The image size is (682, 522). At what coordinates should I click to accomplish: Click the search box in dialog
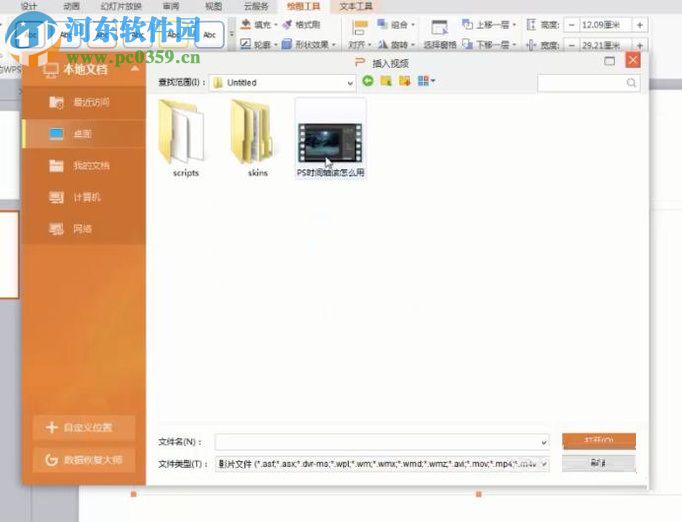pyautogui.click(x=588, y=83)
